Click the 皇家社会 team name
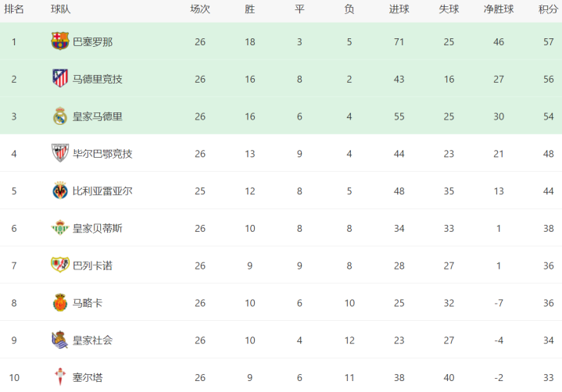562x392 pixels. click(x=92, y=340)
